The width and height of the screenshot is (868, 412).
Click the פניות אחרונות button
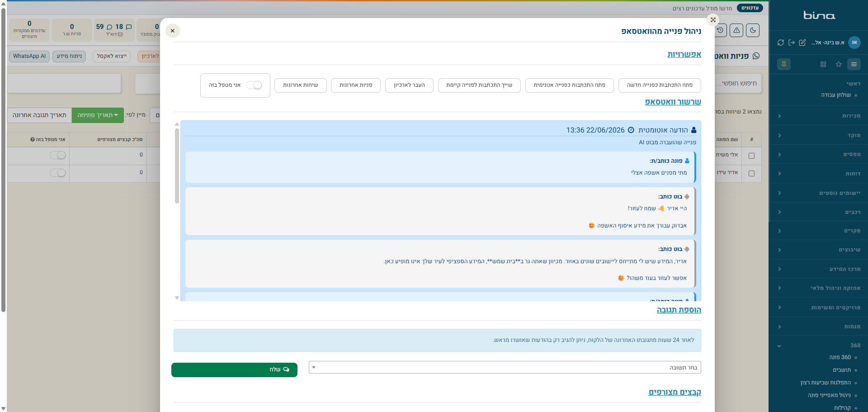356,85
